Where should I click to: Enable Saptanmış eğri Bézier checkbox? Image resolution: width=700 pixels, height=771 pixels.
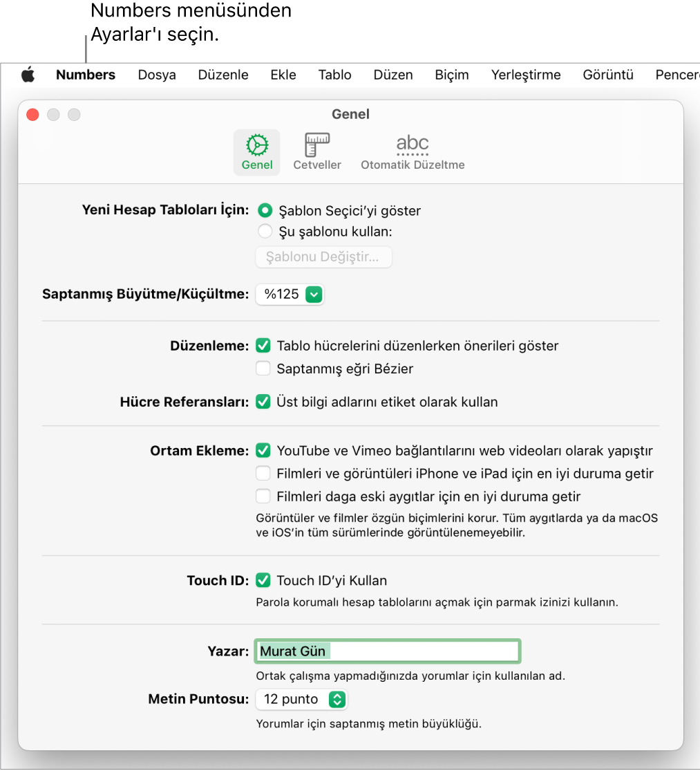(x=263, y=369)
